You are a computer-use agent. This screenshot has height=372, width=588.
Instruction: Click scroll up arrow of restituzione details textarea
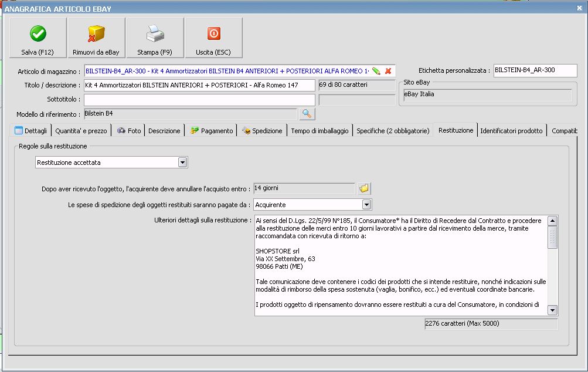click(552, 221)
